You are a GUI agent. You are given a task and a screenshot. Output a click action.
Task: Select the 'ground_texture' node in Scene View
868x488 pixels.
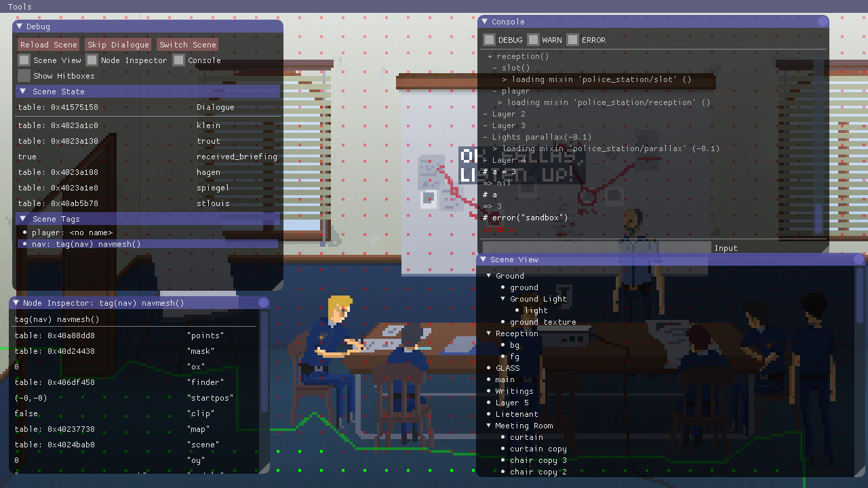coord(542,322)
